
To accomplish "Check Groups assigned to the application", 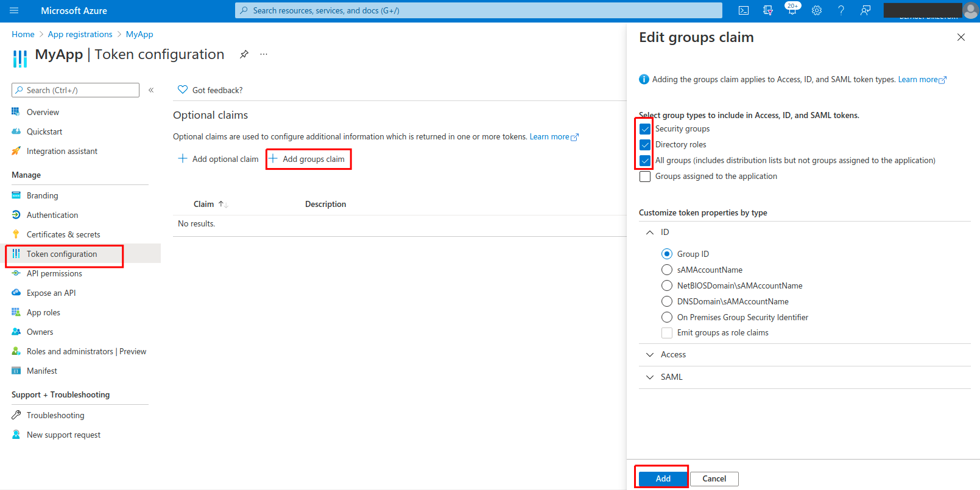I will (645, 177).
